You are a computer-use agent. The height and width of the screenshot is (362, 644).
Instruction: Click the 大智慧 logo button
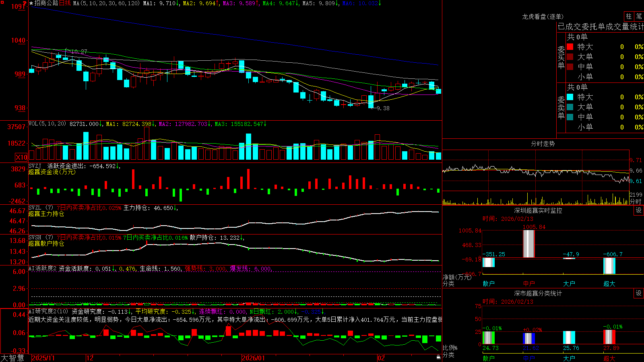tap(12, 358)
